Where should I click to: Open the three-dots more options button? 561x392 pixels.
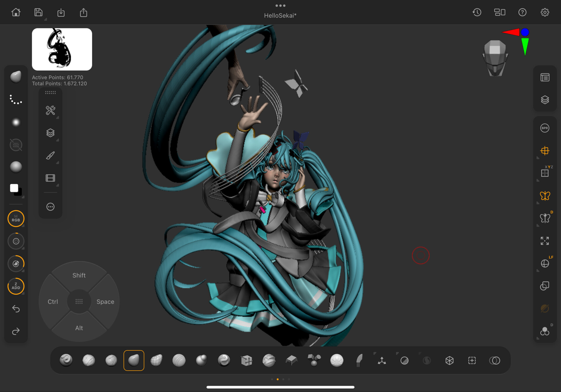click(50, 207)
